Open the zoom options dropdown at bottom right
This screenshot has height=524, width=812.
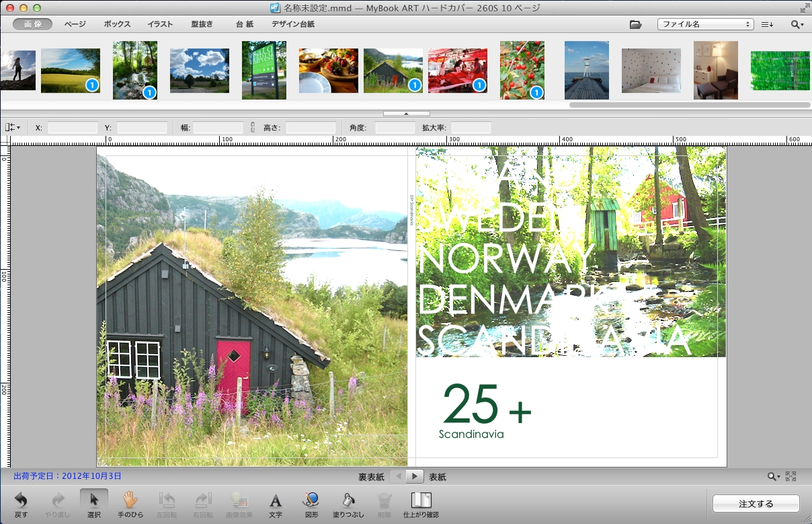click(773, 476)
